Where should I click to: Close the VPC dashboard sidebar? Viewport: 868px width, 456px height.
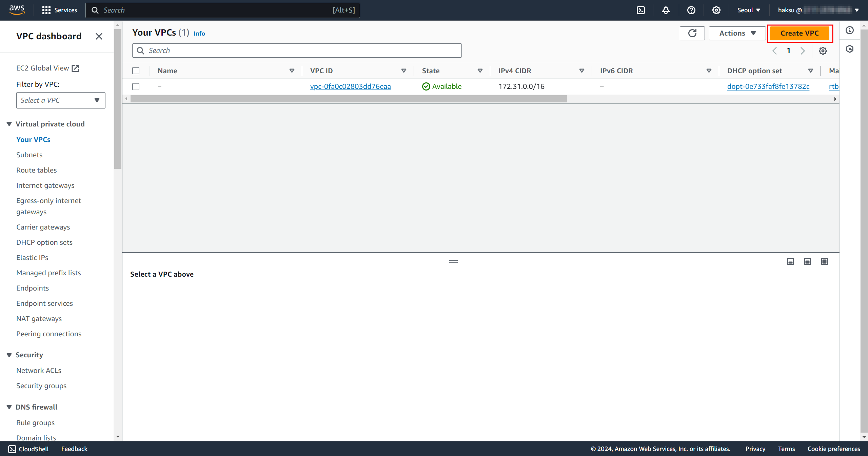[x=99, y=36]
